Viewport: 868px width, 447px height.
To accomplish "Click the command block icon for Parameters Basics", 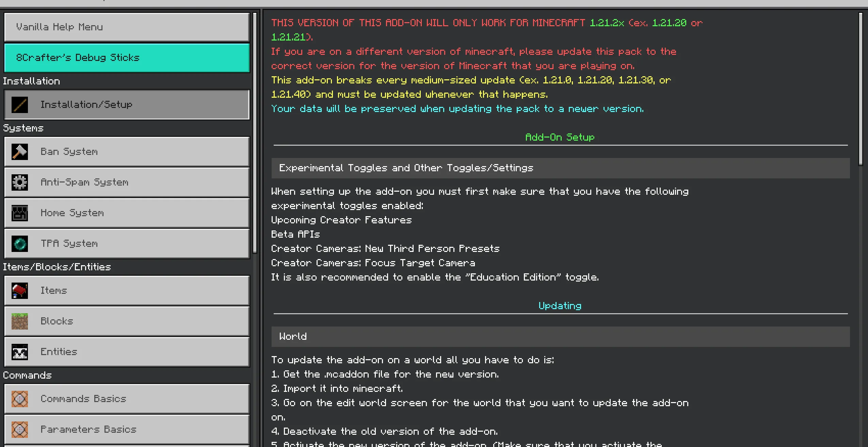I will [20, 430].
